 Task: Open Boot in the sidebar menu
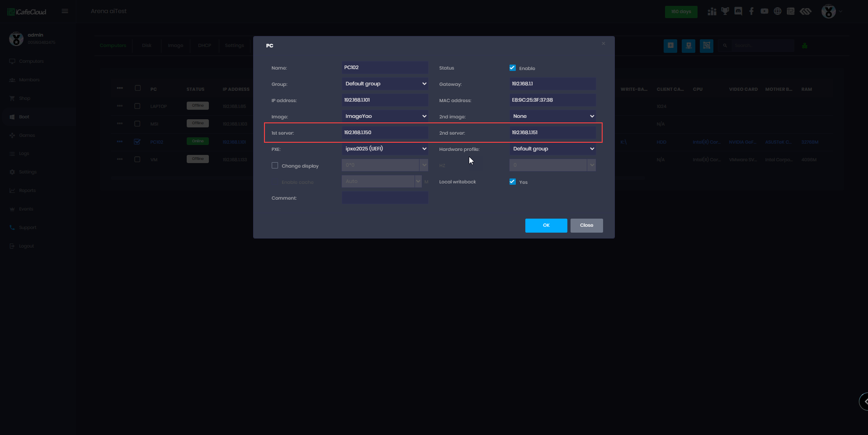(x=24, y=117)
